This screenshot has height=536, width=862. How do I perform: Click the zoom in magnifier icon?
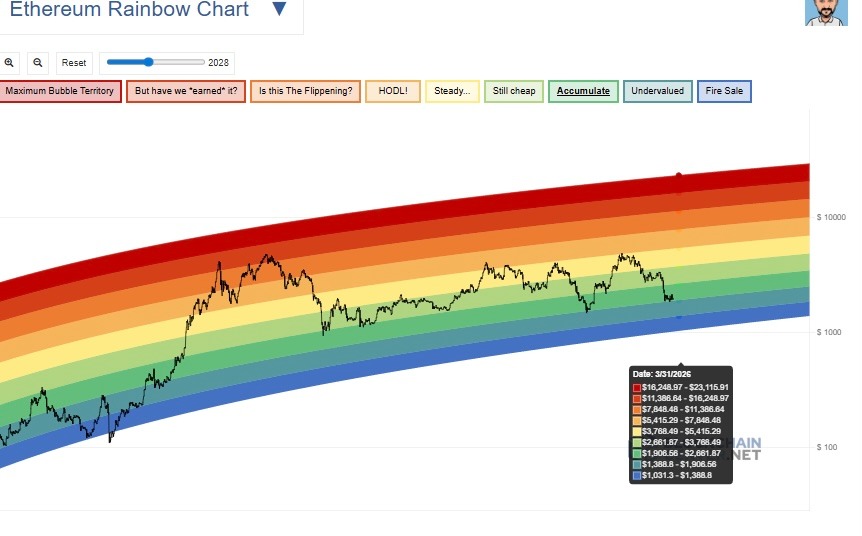pyautogui.click(x=10, y=62)
